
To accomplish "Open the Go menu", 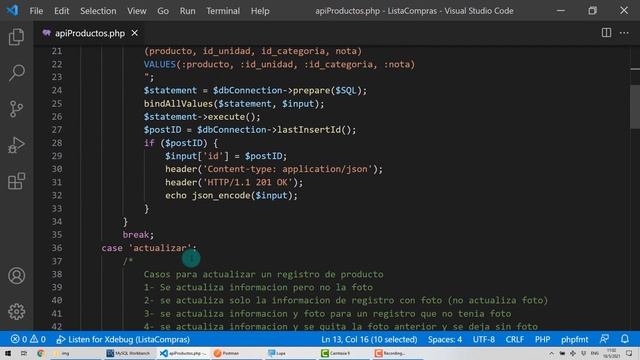I will pos(163,11).
